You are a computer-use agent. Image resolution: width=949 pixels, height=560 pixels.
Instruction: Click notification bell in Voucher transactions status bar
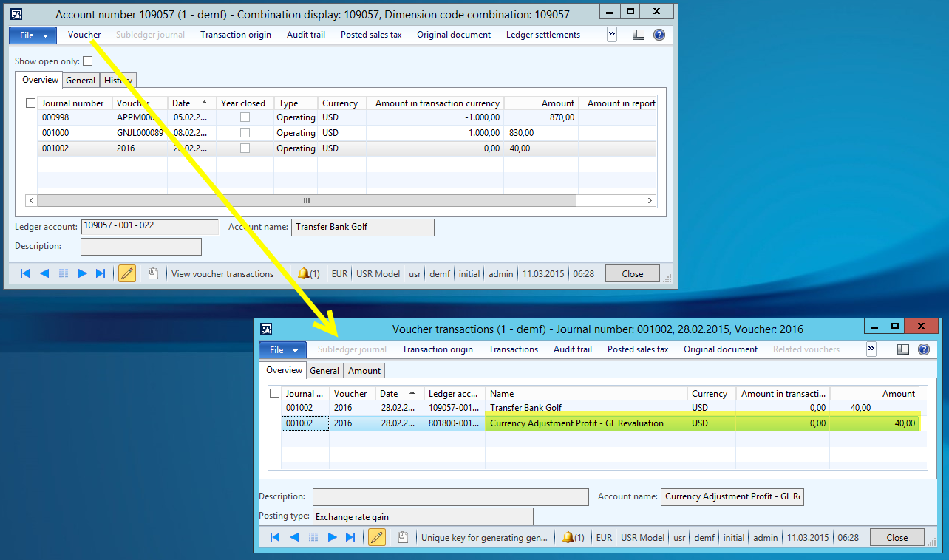click(x=573, y=537)
